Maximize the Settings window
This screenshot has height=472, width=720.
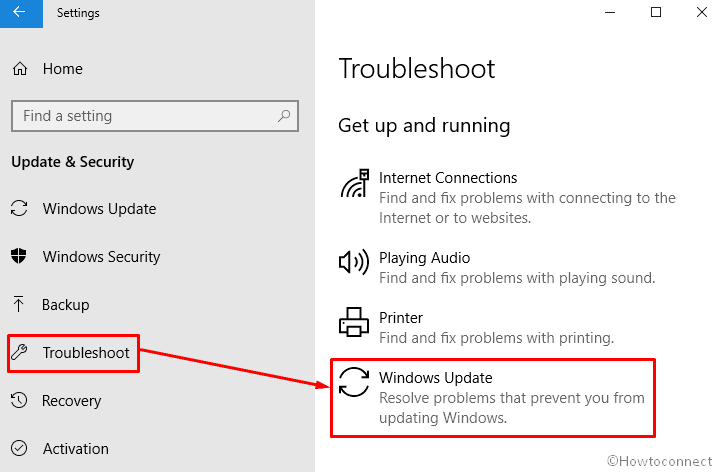pos(656,12)
